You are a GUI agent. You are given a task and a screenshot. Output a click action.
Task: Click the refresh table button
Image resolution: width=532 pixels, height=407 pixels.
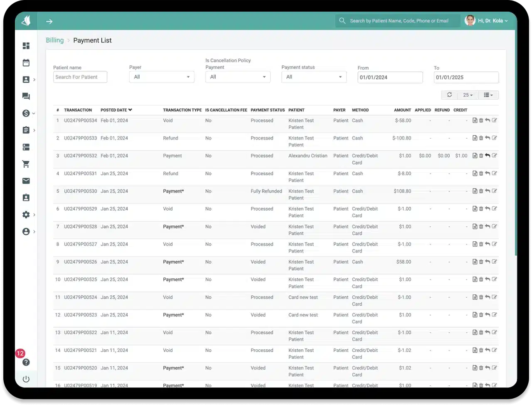click(x=449, y=95)
